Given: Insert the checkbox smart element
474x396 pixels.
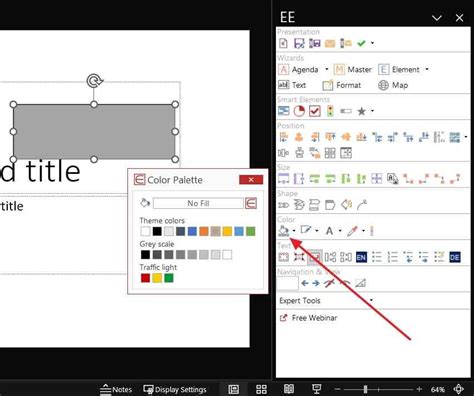Looking at the screenshot, I should click(314, 111).
